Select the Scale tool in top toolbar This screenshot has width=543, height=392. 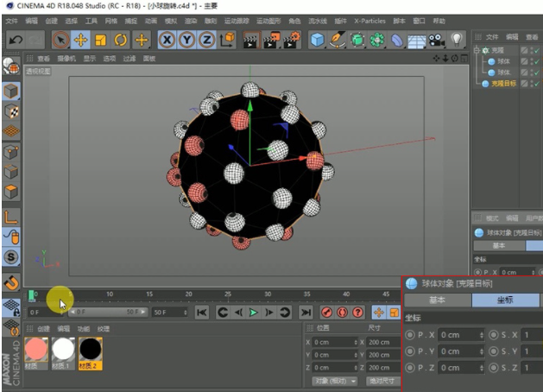point(101,40)
